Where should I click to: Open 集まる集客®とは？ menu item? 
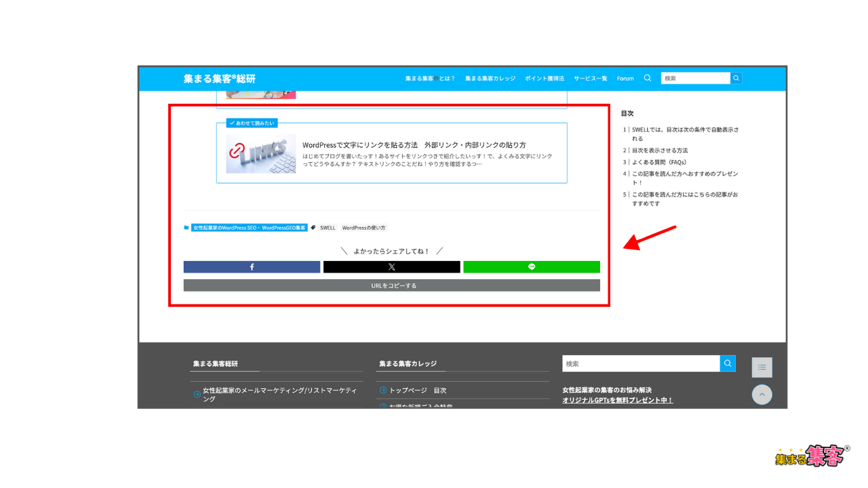(x=431, y=79)
